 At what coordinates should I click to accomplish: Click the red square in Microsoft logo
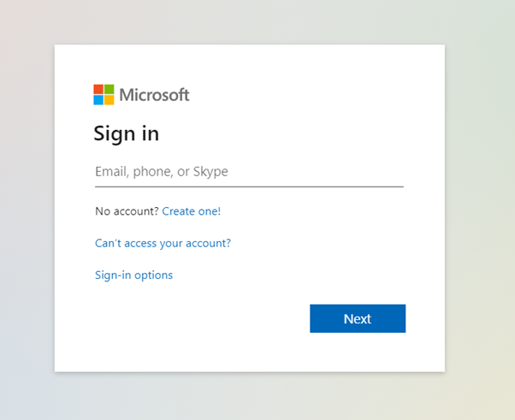98,89
